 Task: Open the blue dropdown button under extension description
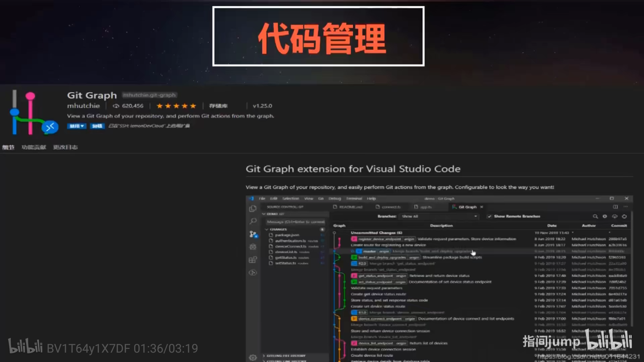click(x=76, y=126)
